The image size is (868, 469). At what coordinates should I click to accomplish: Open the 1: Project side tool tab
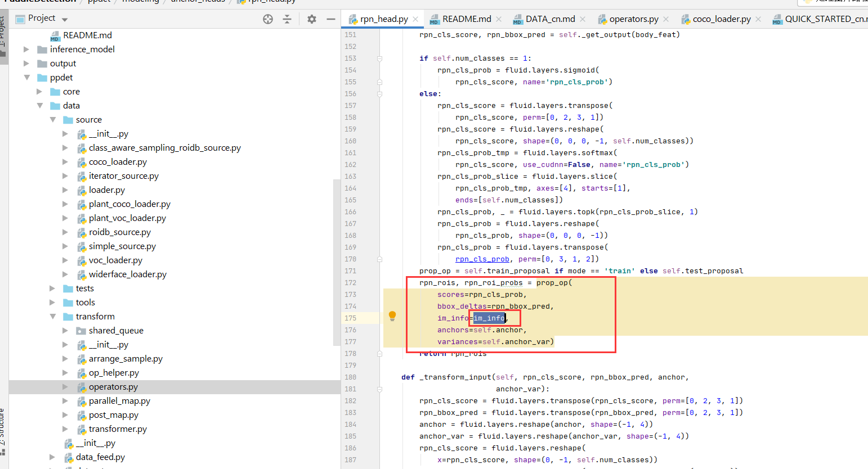coord(3,38)
